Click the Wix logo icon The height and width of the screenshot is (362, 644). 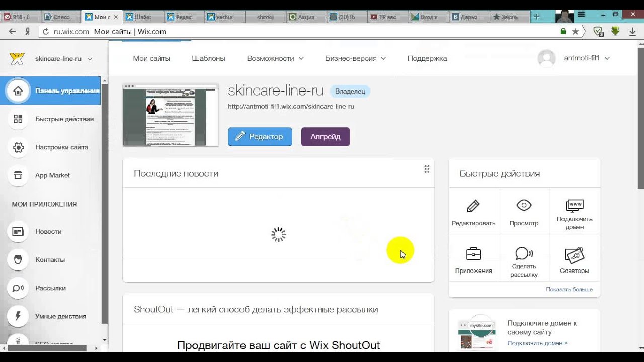click(x=17, y=59)
